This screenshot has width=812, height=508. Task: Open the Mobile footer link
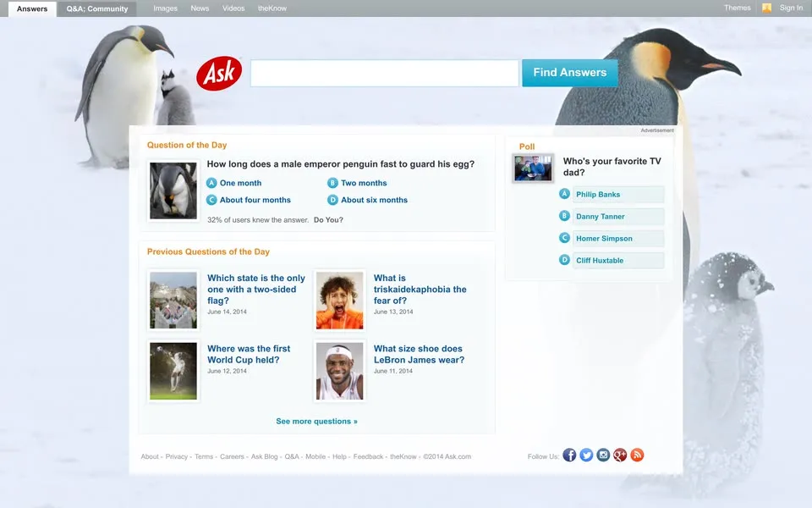point(315,456)
